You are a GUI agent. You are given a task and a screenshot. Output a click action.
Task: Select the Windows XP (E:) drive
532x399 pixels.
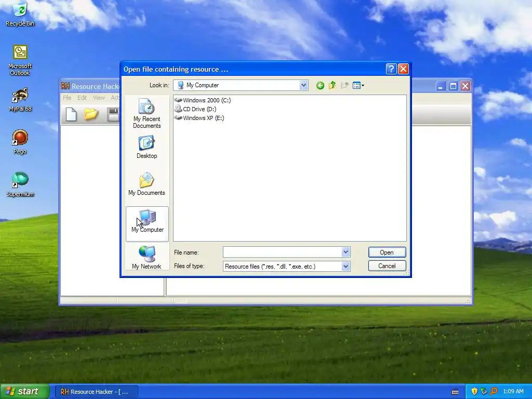199,118
